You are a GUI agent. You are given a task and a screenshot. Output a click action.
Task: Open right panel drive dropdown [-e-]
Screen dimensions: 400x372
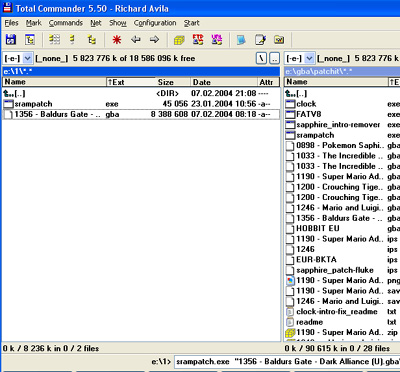[300, 59]
